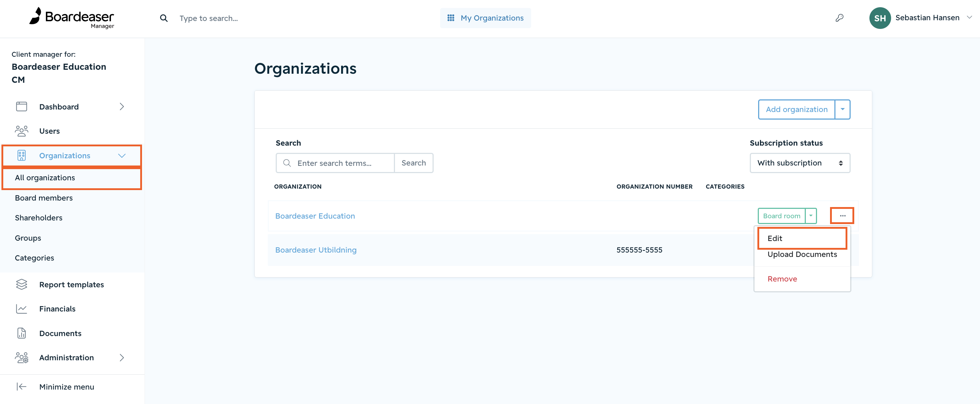Click the Sebastian Hansen username
The image size is (980, 404).
pyautogui.click(x=927, y=17)
